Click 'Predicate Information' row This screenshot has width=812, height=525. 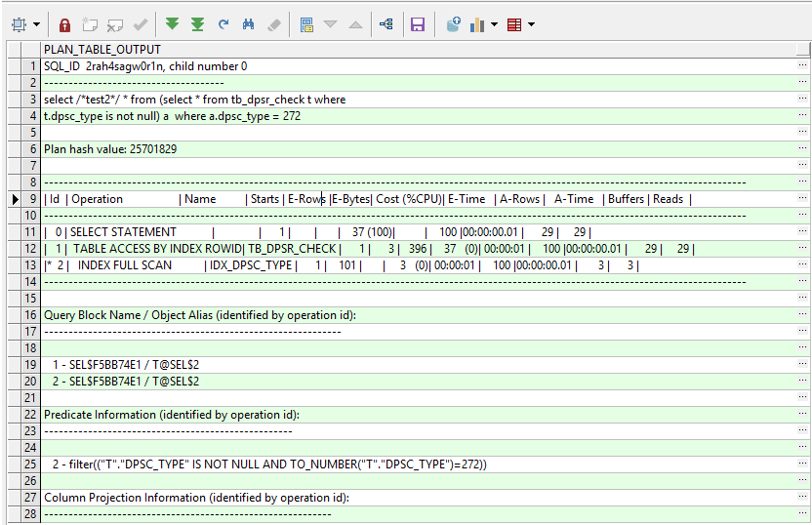pyautogui.click(x=419, y=414)
